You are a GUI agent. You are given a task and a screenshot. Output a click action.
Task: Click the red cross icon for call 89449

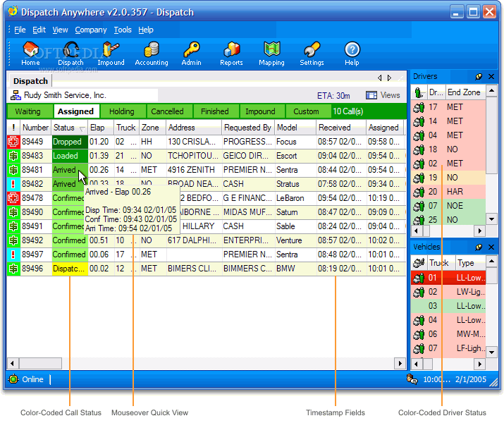(13, 142)
